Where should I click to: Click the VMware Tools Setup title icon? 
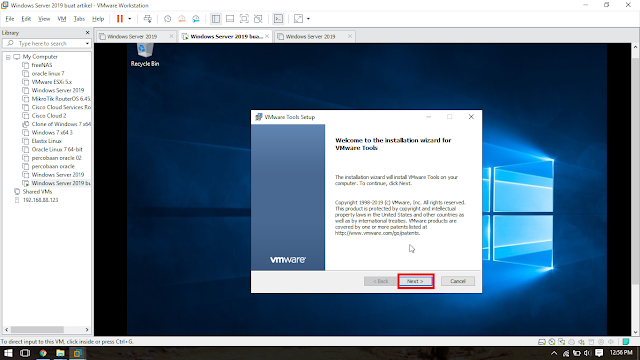click(x=258, y=117)
